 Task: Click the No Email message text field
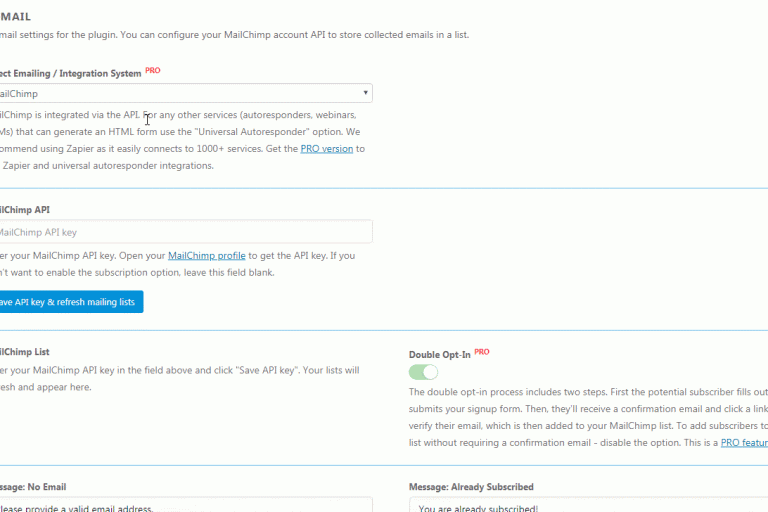tap(185, 507)
